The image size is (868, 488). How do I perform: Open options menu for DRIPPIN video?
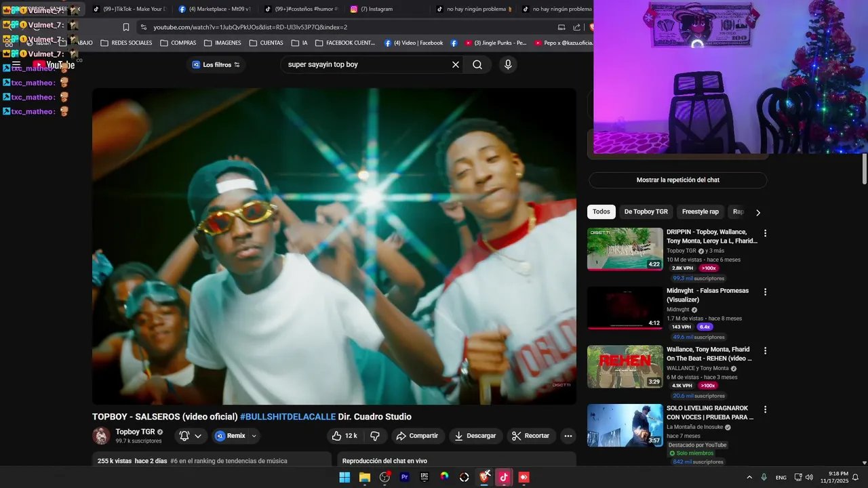[x=765, y=233]
